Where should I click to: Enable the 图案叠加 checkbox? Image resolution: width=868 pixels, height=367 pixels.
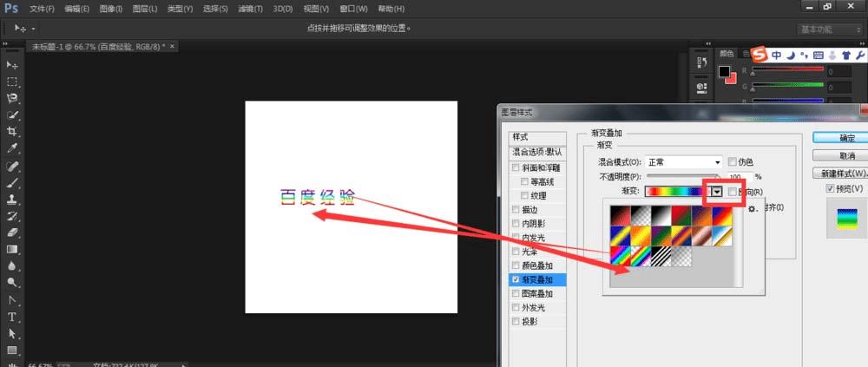pos(516,293)
